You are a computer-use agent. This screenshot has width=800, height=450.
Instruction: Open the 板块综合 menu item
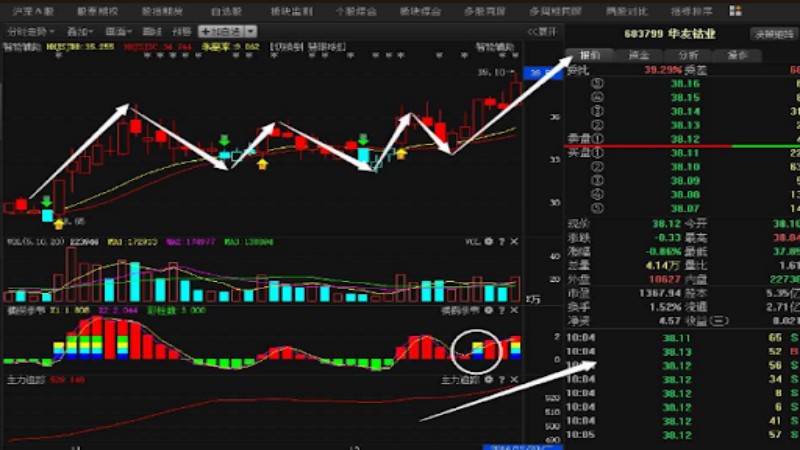click(x=420, y=11)
